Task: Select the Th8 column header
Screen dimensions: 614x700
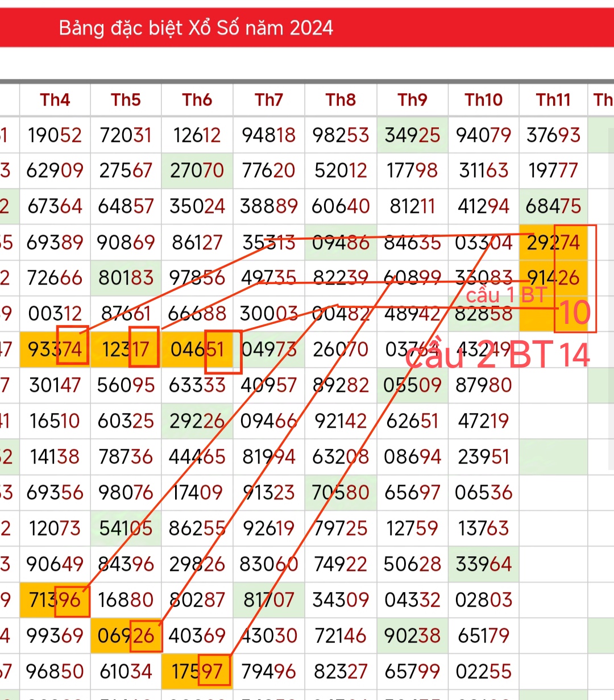Action: tap(341, 100)
